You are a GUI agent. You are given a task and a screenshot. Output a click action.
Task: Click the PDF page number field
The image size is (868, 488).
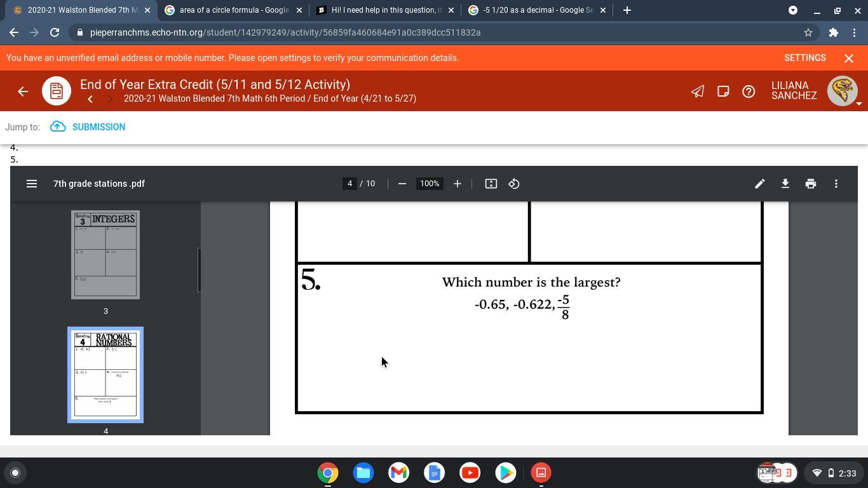click(x=349, y=184)
